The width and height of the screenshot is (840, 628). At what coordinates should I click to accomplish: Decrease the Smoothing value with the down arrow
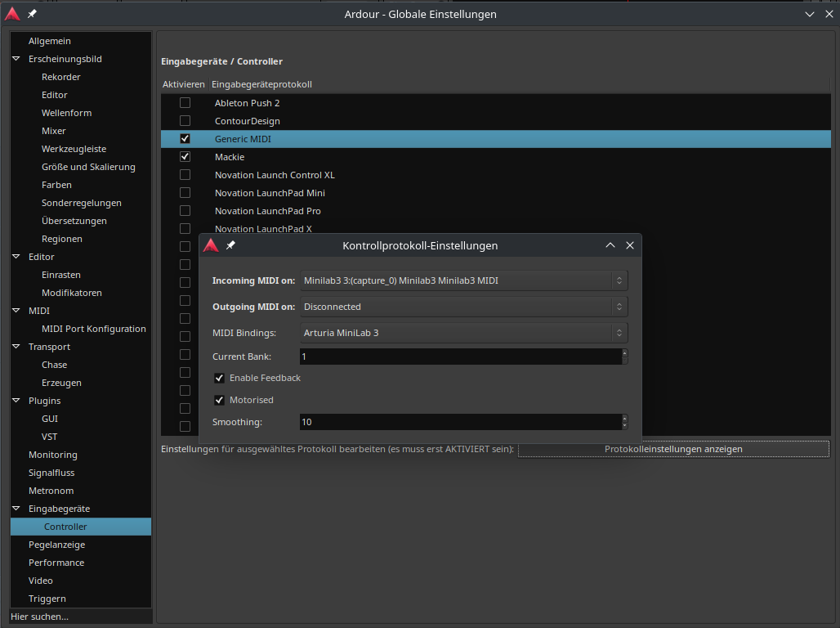[x=624, y=426]
